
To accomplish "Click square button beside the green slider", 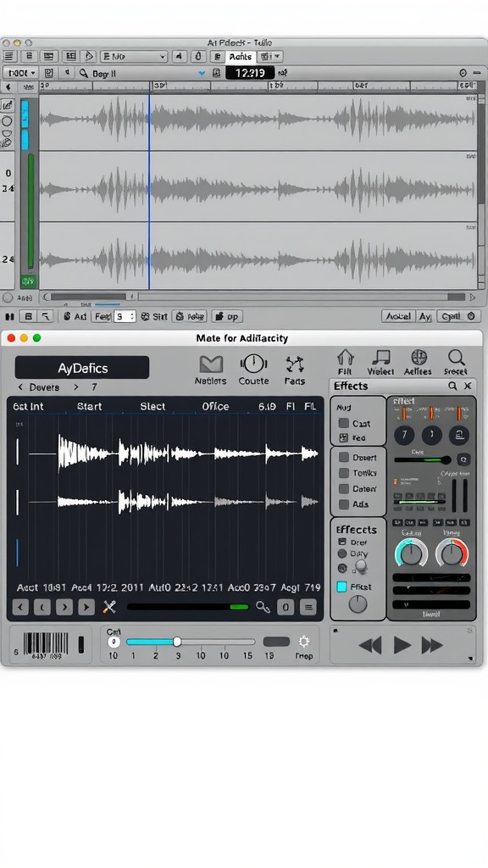I will 463,459.
